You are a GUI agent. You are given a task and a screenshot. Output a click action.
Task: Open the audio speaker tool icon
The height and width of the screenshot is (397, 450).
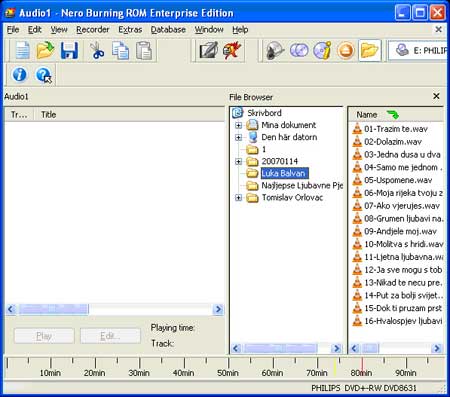click(275, 51)
